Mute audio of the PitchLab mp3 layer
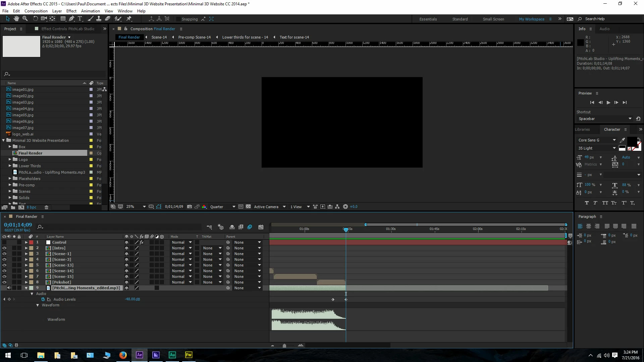This screenshot has width=644, height=362. point(9,288)
